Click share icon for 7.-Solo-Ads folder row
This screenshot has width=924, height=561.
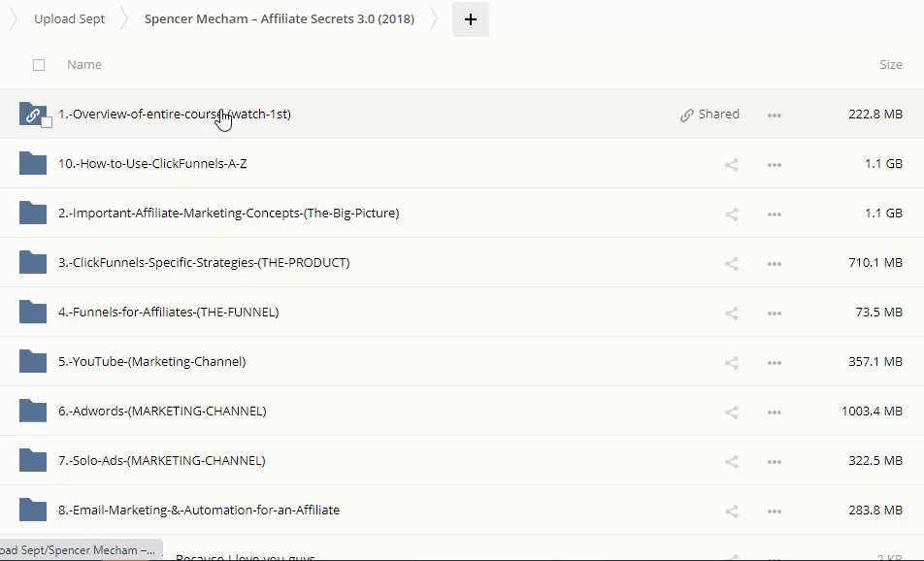[732, 461]
